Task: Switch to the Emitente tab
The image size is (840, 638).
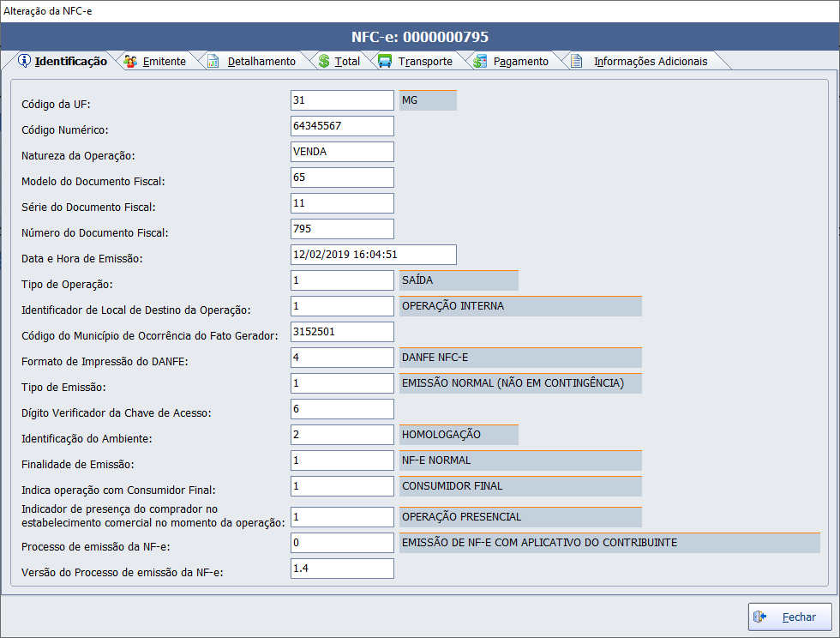Action: click(164, 62)
